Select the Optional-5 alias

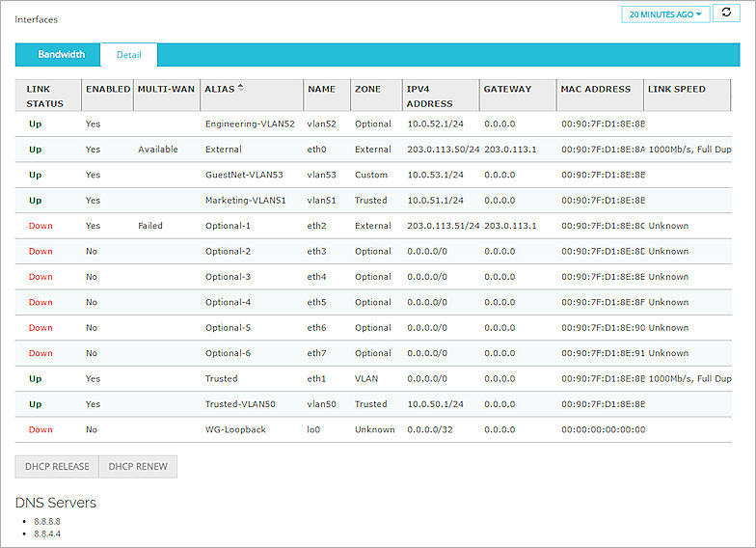coord(228,328)
